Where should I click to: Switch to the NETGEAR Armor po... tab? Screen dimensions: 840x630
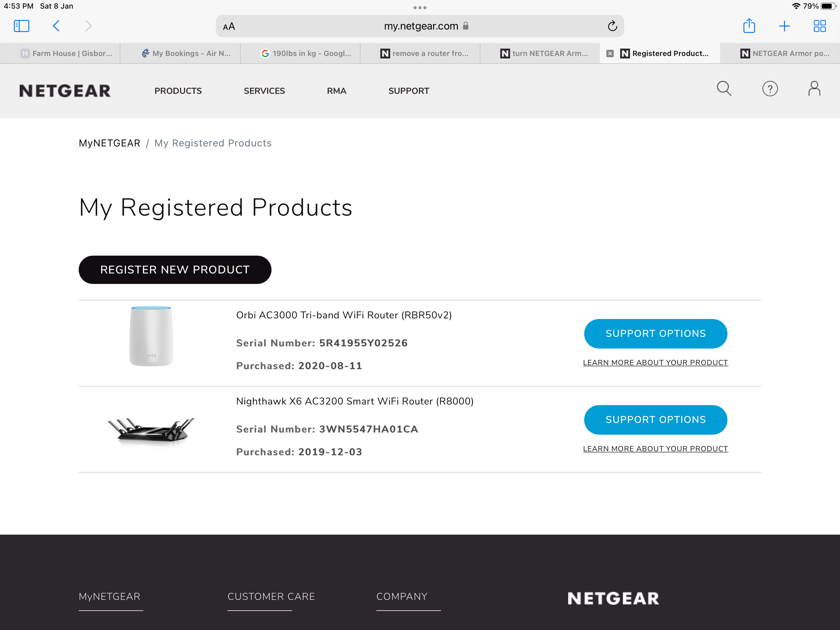tap(780, 54)
